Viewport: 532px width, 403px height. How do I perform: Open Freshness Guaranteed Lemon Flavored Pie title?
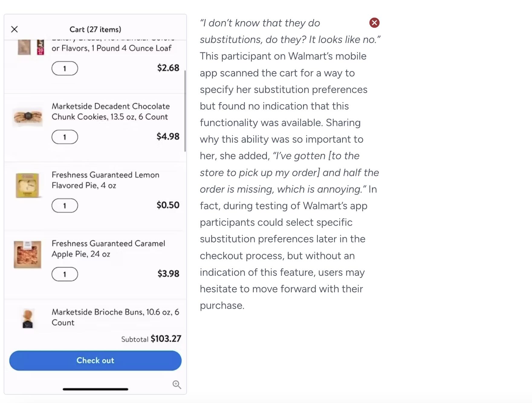tap(105, 180)
